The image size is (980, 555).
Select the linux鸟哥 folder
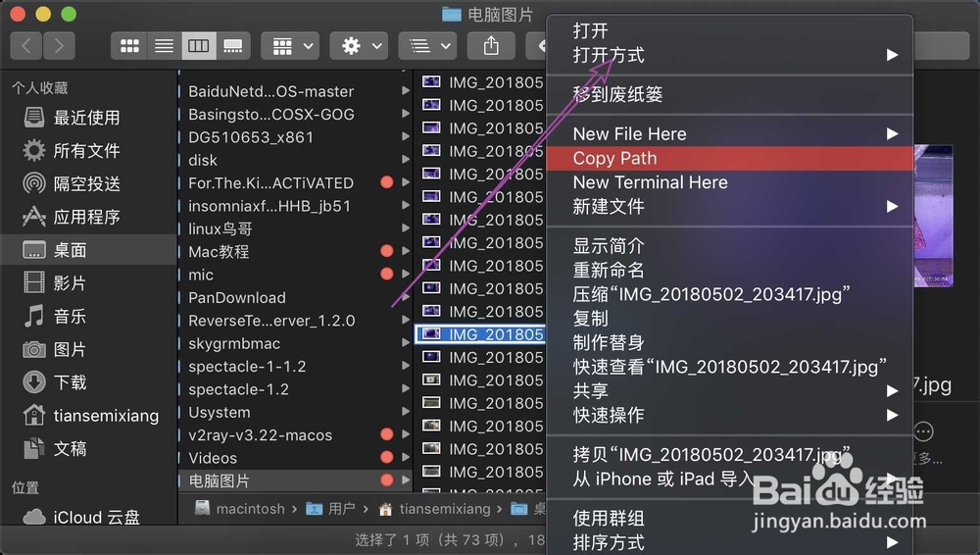295,229
